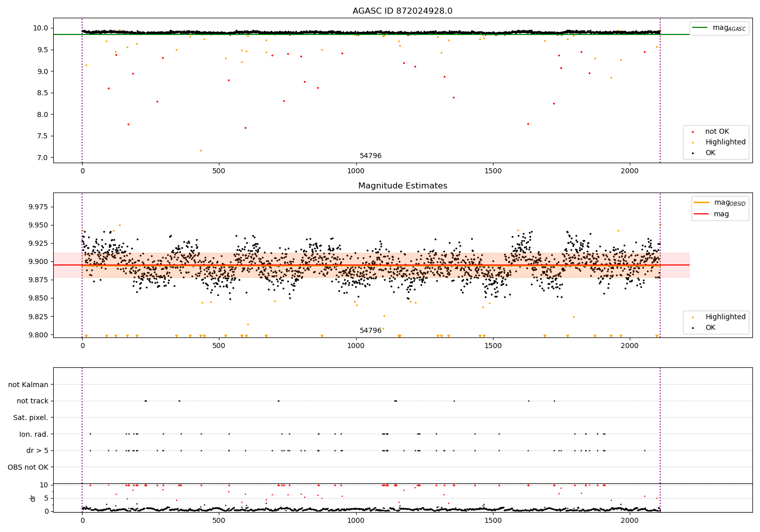Click the 'not track' row label
Image resolution: width=760 pixels, height=532 pixels.
tap(32, 401)
